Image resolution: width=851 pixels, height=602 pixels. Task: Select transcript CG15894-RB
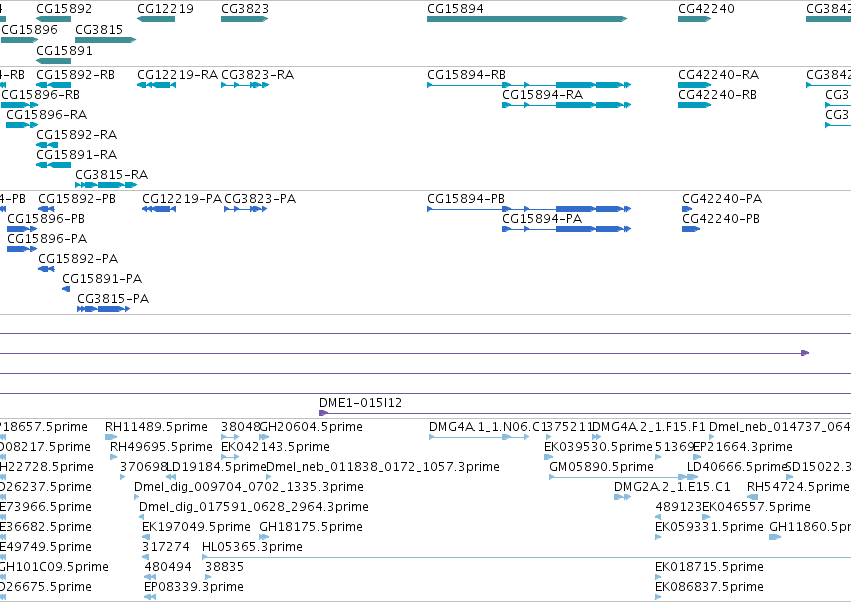(466, 74)
